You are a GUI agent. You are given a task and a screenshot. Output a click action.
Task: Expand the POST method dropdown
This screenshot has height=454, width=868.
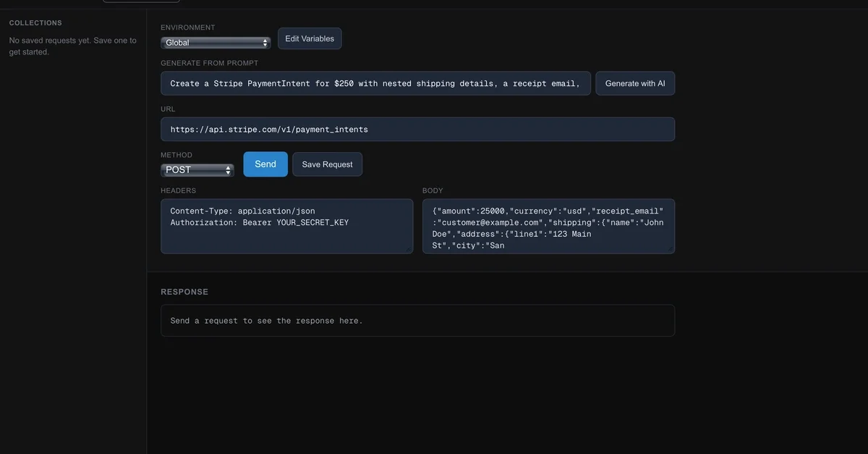[197, 170]
